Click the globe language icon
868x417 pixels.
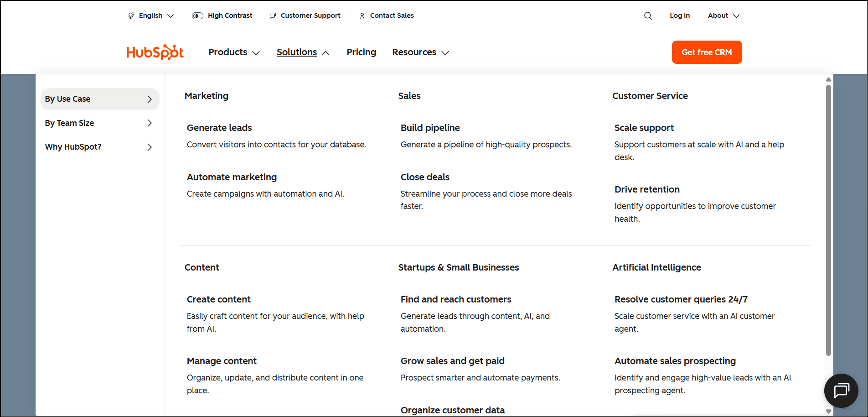coord(131,16)
